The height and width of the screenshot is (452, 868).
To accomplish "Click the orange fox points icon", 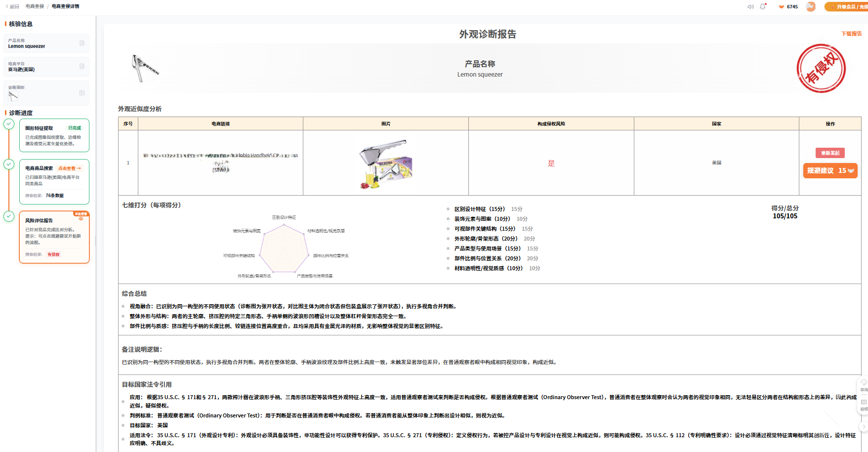I will point(782,7).
